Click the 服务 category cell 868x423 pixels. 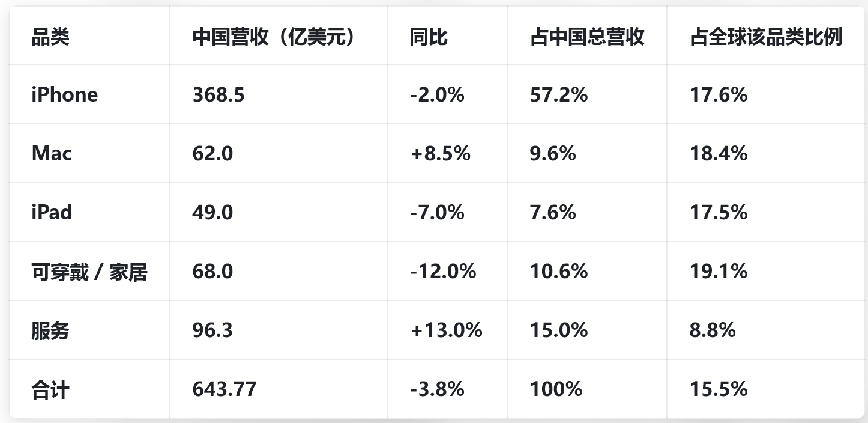click(50, 330)
